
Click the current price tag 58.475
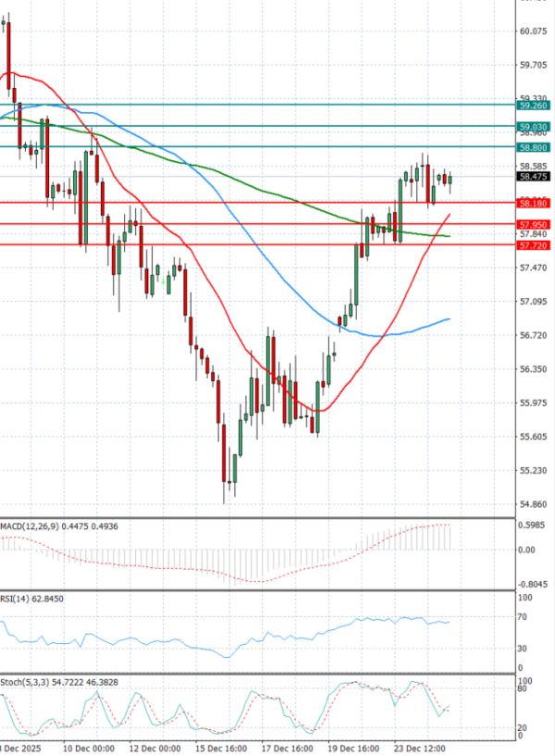pyautogui.click(x=534, y=176)
